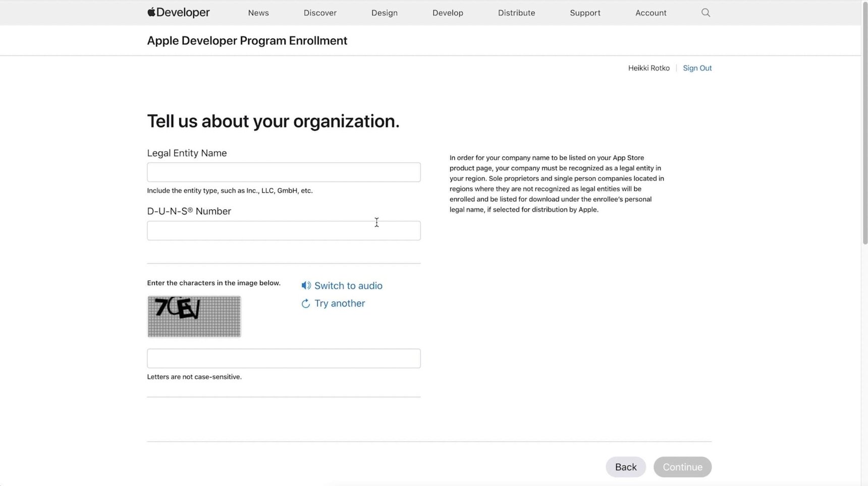
Task: Click the refresh icon beside Try another
Action: coord(305,303)
